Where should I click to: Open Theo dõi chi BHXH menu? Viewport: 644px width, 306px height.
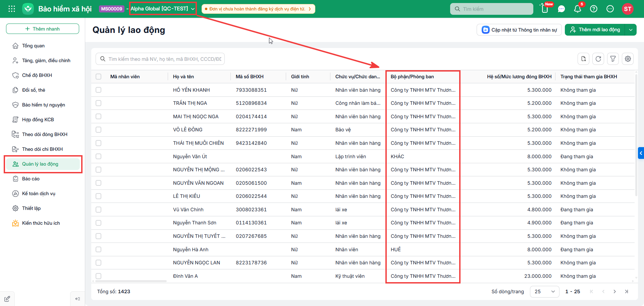43,149
